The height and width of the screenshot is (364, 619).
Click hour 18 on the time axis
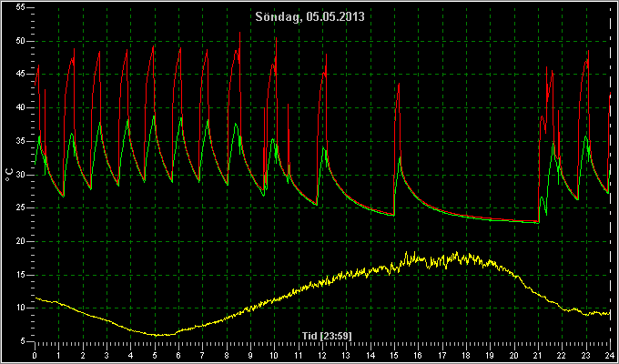pos(466,355)
